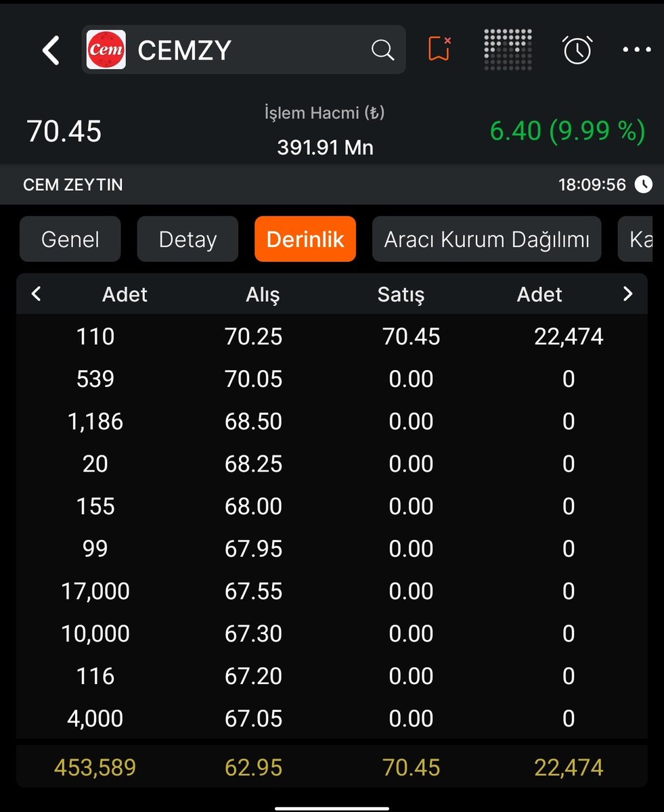664x812 pixels.
Task: Tap the last price 70.45 at top
Action: pyautogui.click(x=64, y=131)
